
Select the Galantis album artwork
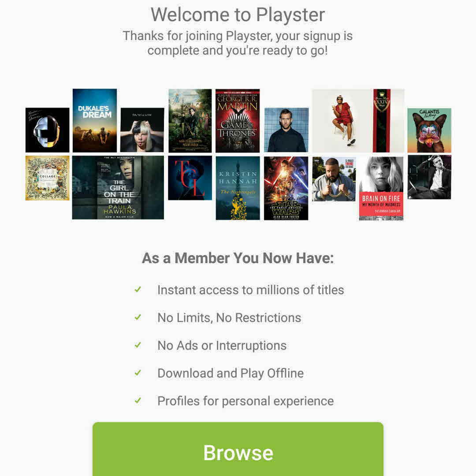click(x=429, y=130)
